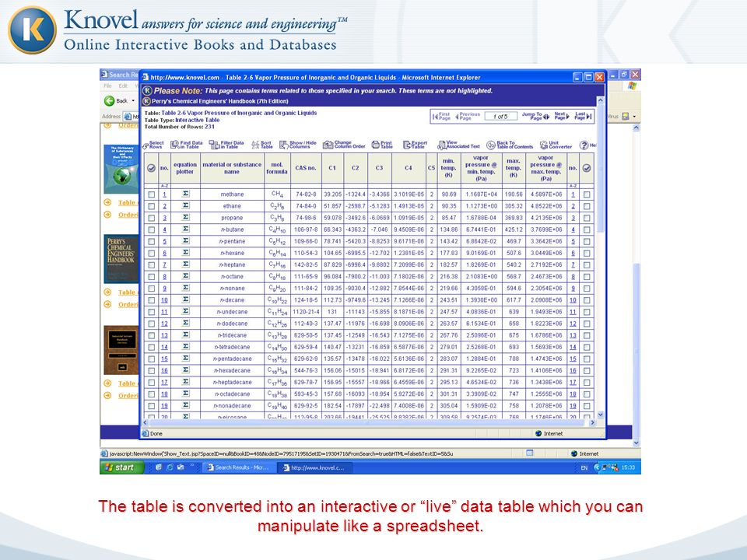Open equation plotter for n-dodecane row
The height and width of the screenshot is (560, 747).
click(186, 323)
